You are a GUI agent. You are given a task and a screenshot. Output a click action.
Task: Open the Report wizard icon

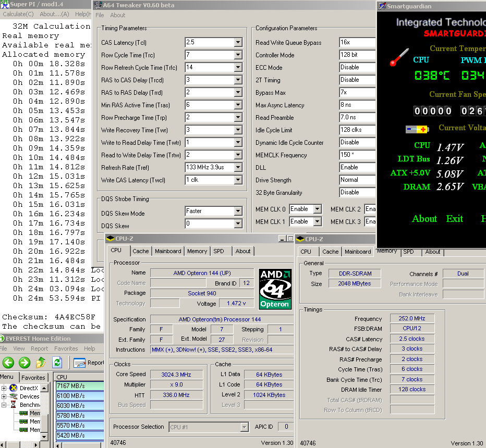pos(80,363)
